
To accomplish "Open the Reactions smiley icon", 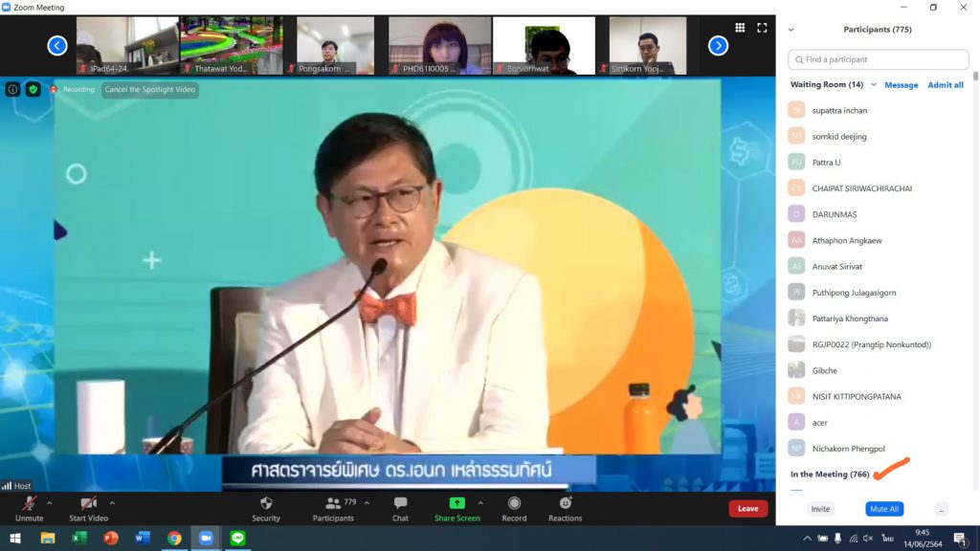I will pos(566,503).
